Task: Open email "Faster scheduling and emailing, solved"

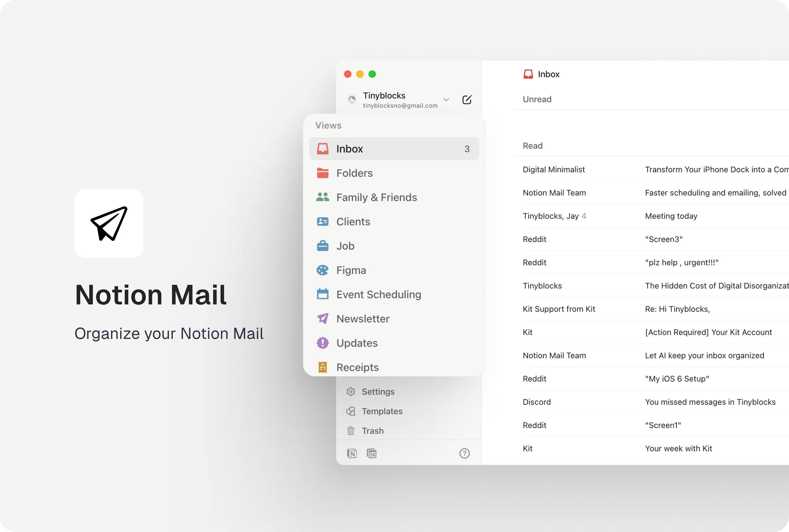Action: pyautogui.click(x=656, y=193)
